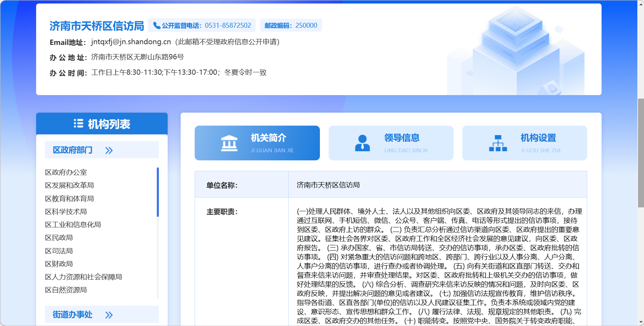Click the list icon beside 机构列表
Viewport: 644px width, 326px height.
(x=79, y=124)
